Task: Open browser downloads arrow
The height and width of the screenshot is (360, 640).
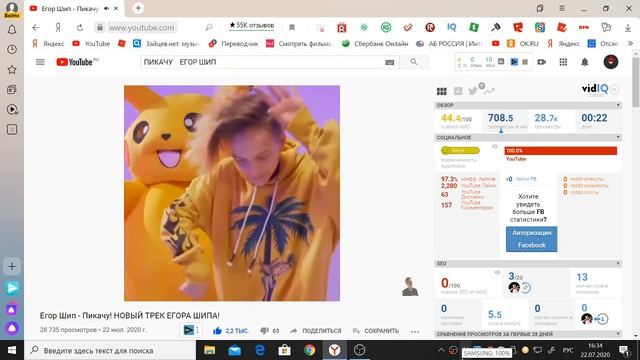Action: 628,27
